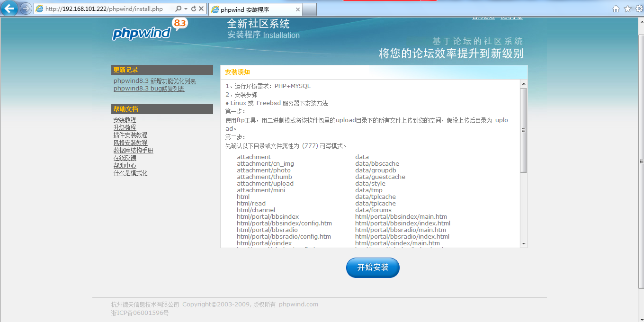Open the 安装教程 help link
This screenshot has width=644, height=322.
(x=125, y=120)
